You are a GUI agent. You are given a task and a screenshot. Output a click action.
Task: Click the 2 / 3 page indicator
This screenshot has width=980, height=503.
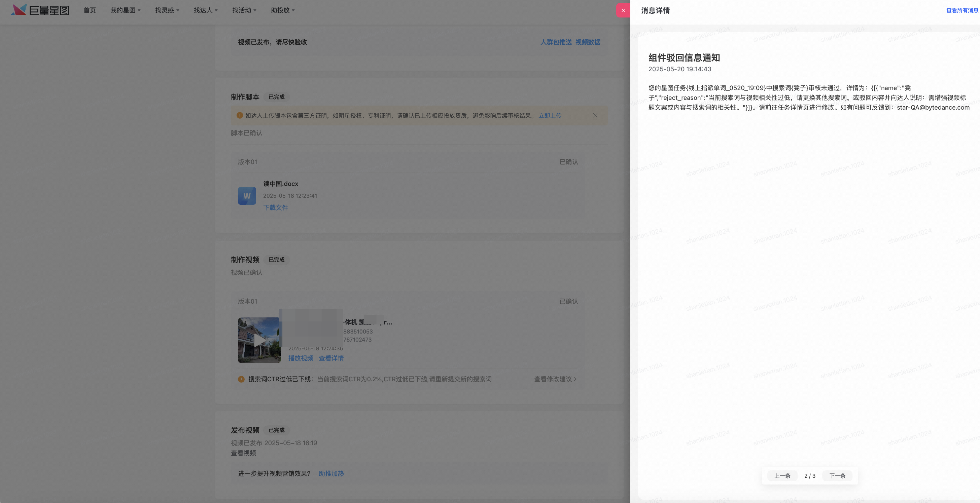(x=810, y=476)
